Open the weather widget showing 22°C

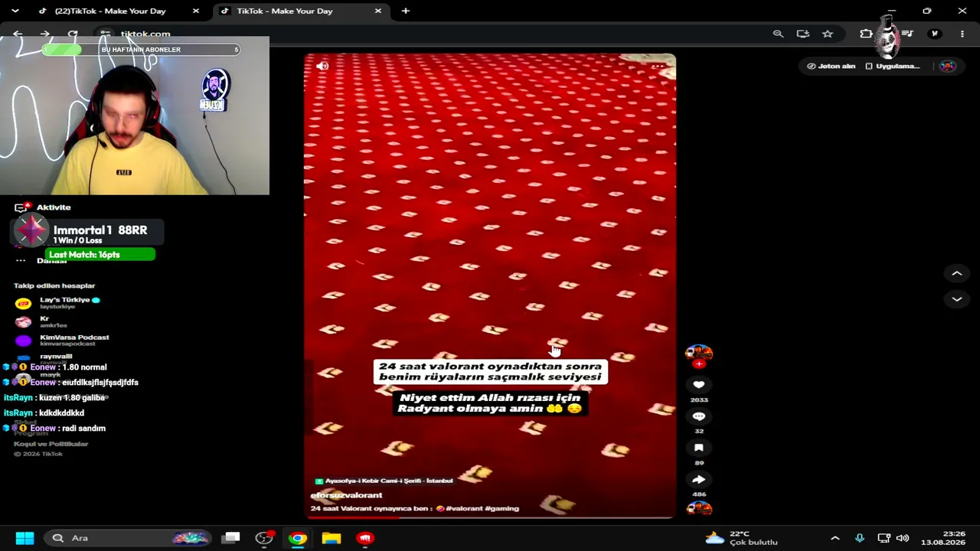tap(741, 538)
